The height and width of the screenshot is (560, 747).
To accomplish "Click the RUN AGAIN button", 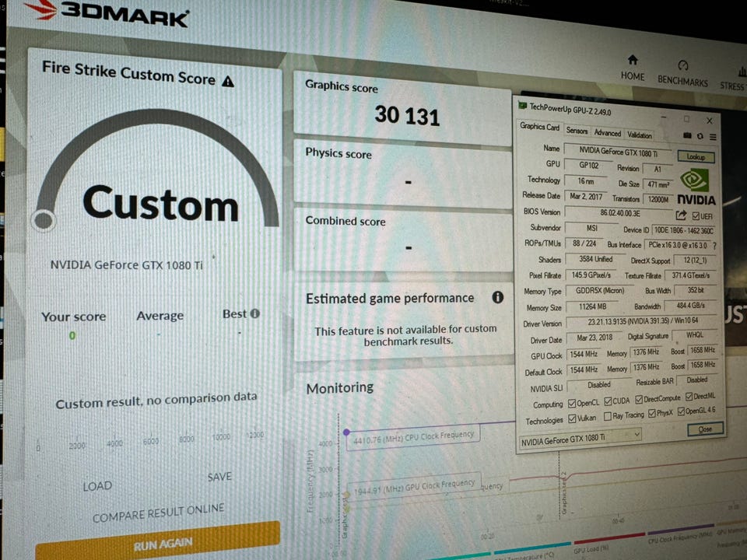I will (158, 542).
